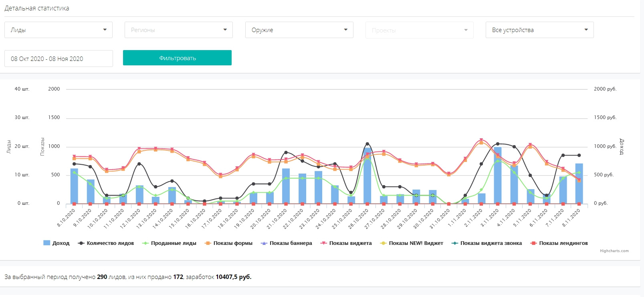The height and width of the screenshot is (297, 644).
Task: Expand the disabled Проекты dropdown
Action: (x=419, y=30)
